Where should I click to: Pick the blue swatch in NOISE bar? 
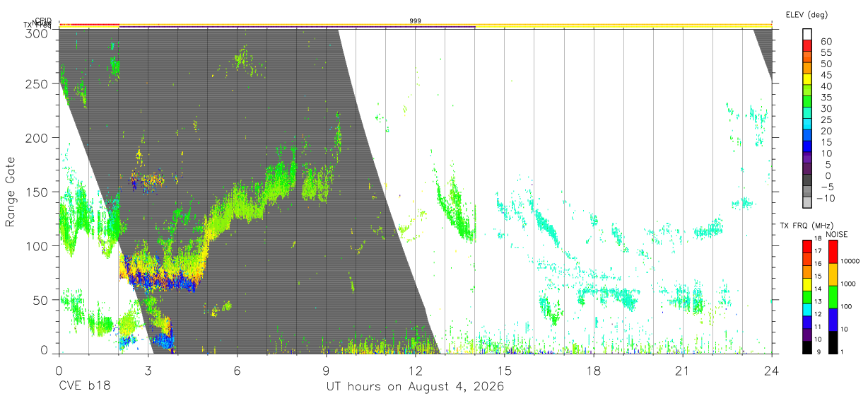point(832,320)
